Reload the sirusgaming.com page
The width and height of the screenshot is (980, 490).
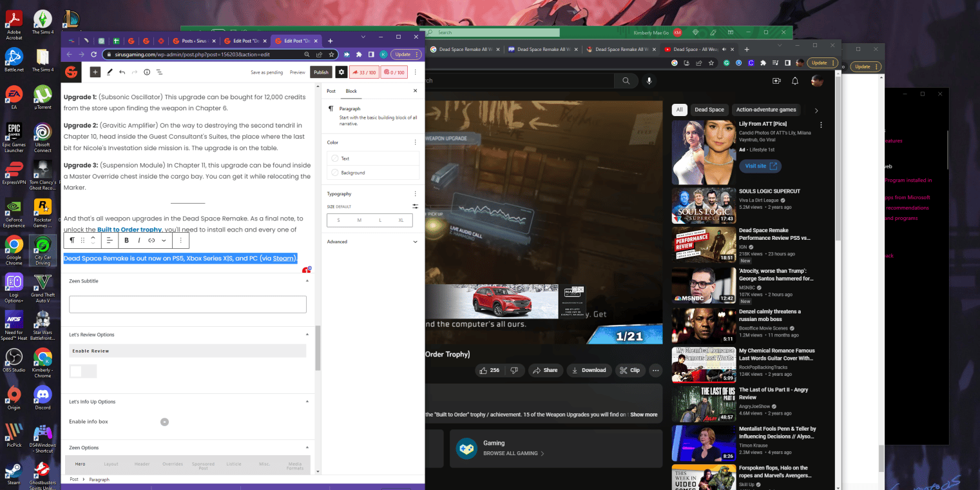click(x=94, y=55)
